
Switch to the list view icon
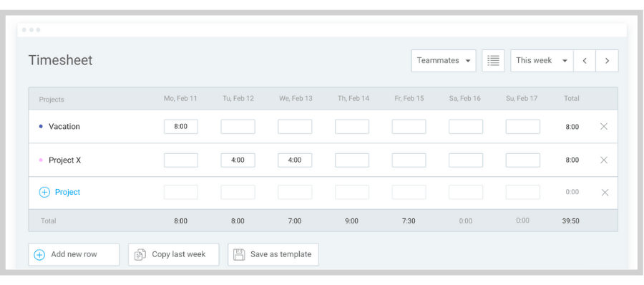493,60
